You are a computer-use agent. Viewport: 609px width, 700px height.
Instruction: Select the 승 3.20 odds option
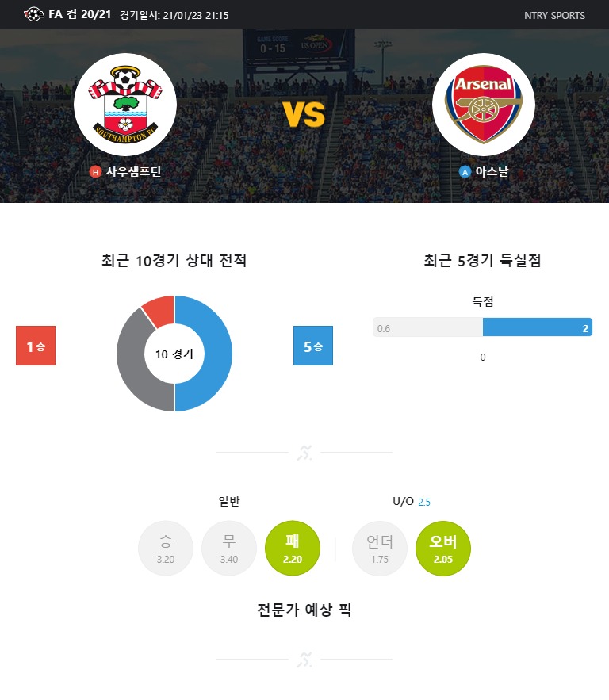(166, 549)
